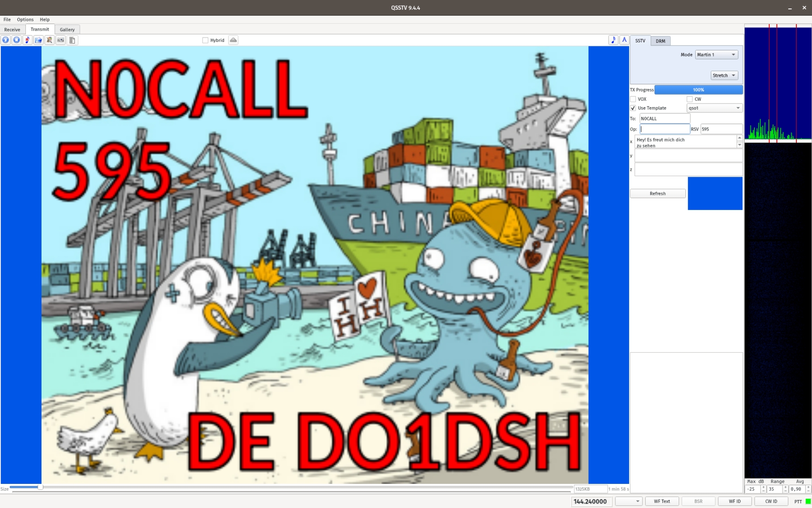Screen dimensions: 812x508
Task: Click the Refresh button
Action: [x=657, y=194]
